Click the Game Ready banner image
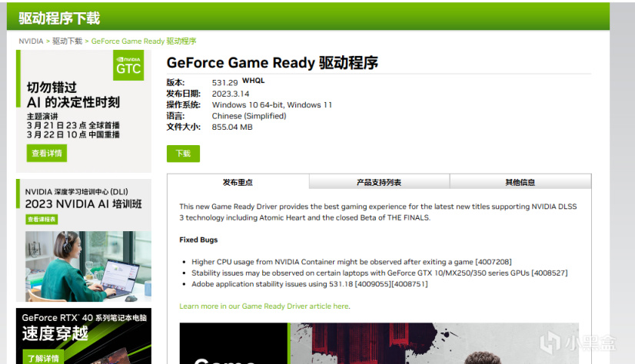The height and width of the screenshot is (364, 635). pyautogui.click(x=379, y=343)
